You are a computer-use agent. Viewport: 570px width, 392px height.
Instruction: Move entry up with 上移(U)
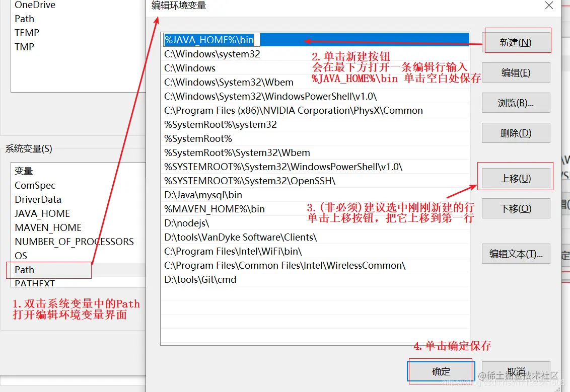[x=516, y=178]
